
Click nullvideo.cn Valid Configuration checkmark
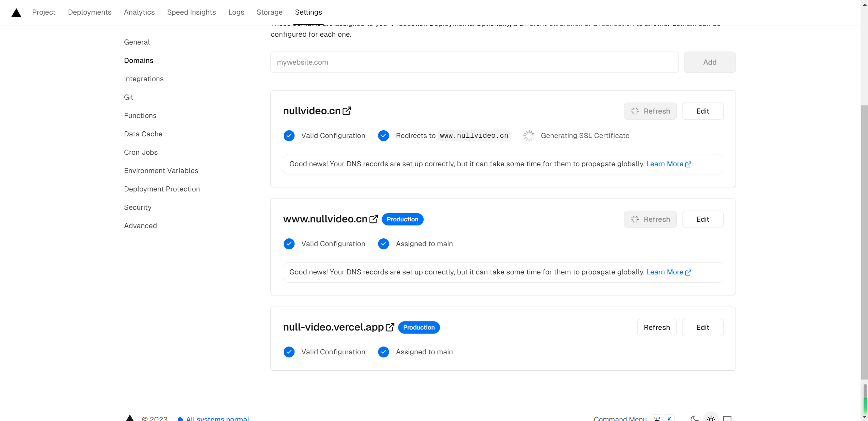coord(289,136)
